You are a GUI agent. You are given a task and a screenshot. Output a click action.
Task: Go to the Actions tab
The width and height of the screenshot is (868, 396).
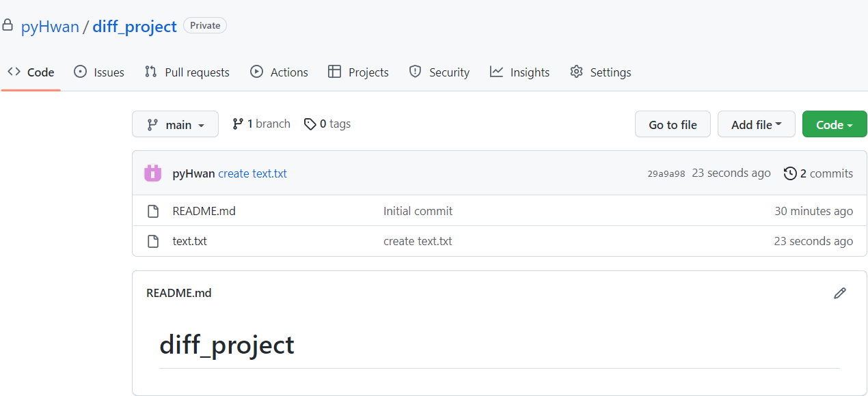pyautogui.click(x=279, y=72)
